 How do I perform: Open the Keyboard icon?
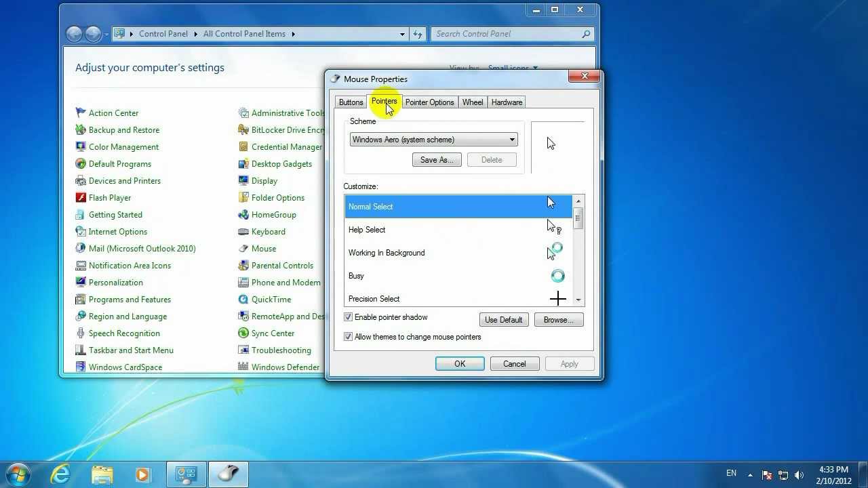(243, 232)
